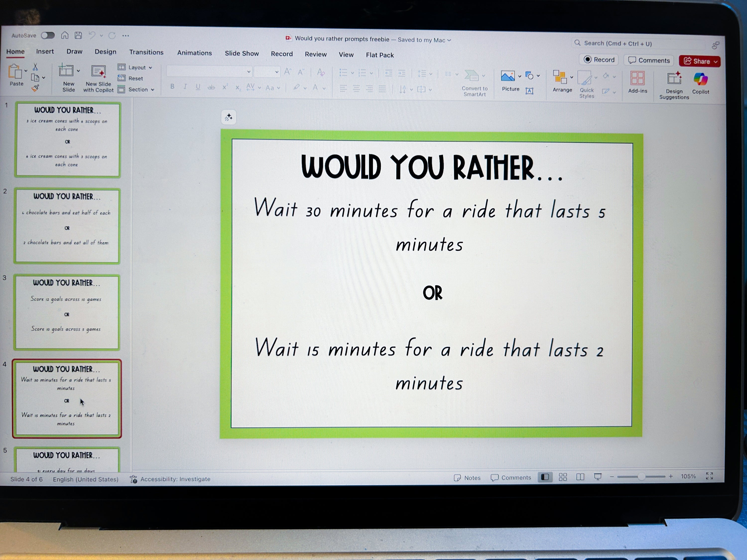Switch to Reading View icon
747x560 pixels.
tap(580, 477)
